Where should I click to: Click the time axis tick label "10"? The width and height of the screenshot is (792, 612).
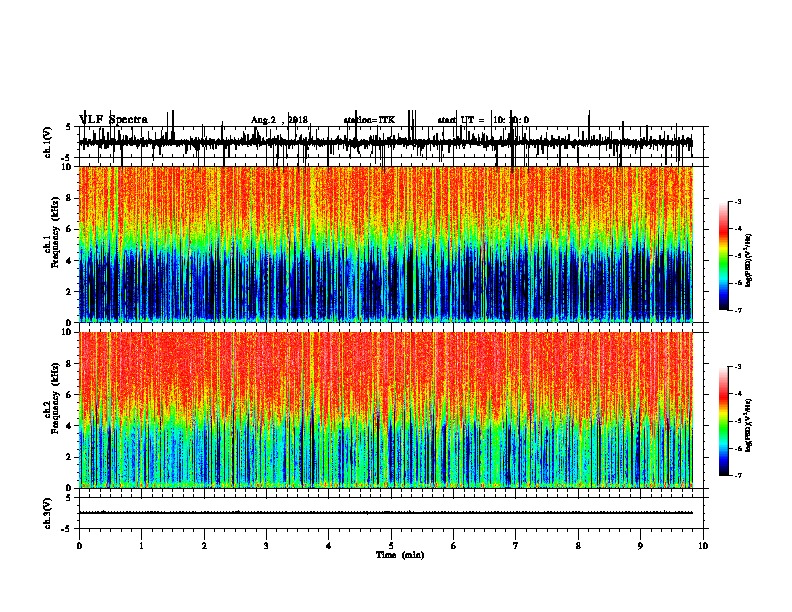point(703,546)
